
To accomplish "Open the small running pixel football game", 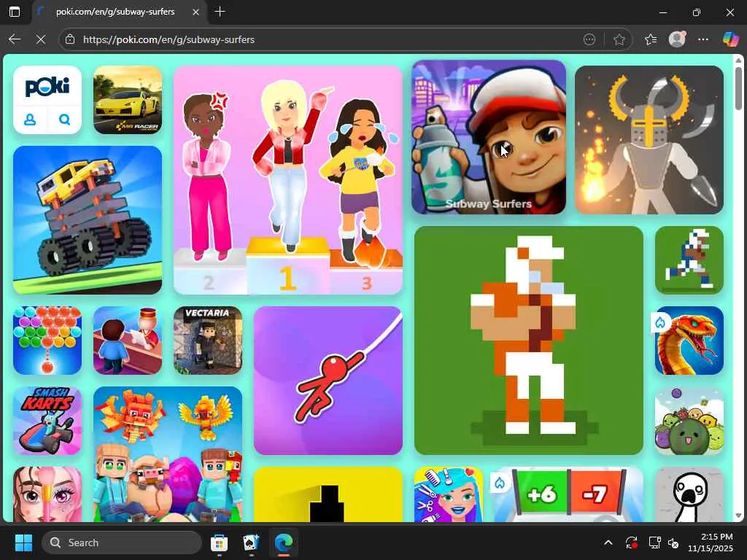I will tap(689, 260).
